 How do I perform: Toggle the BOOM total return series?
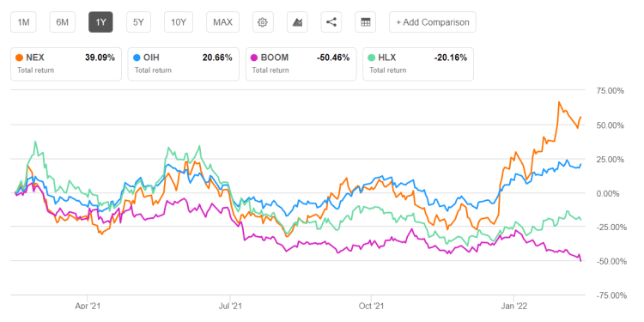301,64
